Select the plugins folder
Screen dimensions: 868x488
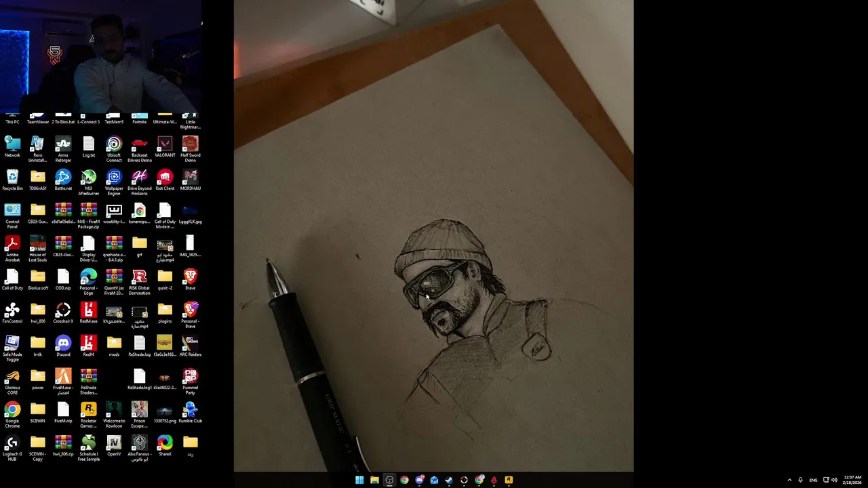point(165,313)
